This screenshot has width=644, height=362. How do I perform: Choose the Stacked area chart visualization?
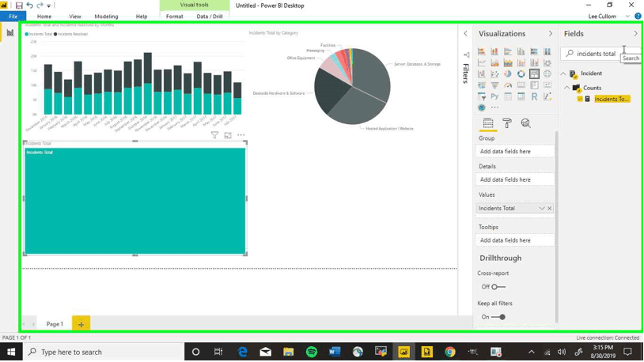click(508, 62)
